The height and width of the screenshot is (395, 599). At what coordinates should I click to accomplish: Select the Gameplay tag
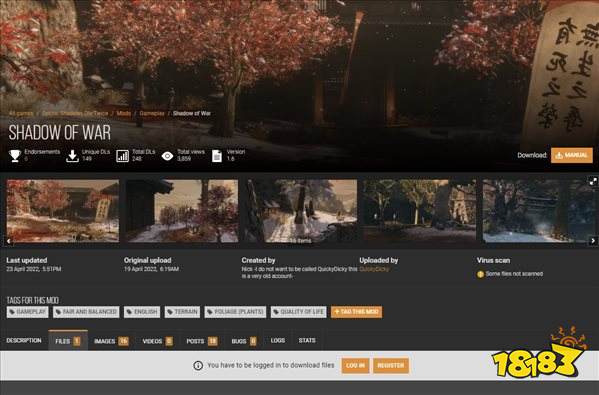tap(27, 312)
